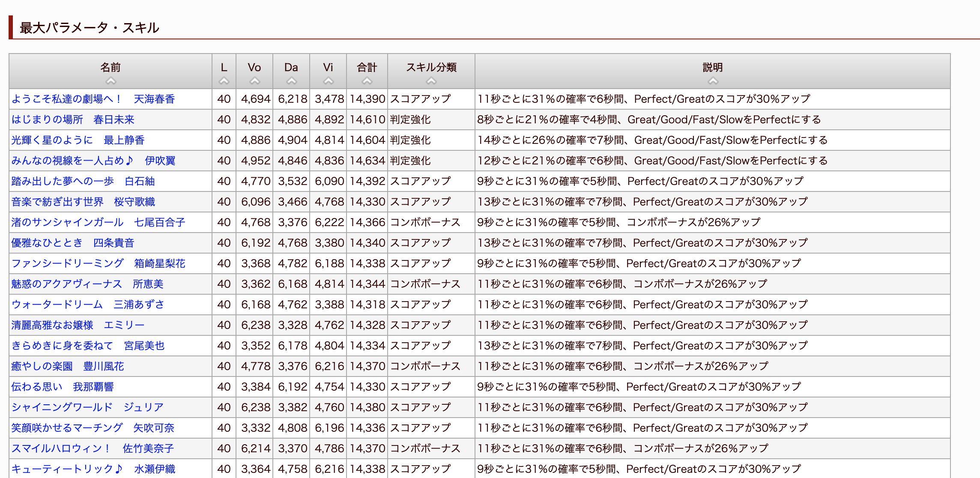The width and height of the screenshot is (980, 478).
Task: Select Vi value 6,188 for 箱崎星梨花
Action: coord(329,263)
